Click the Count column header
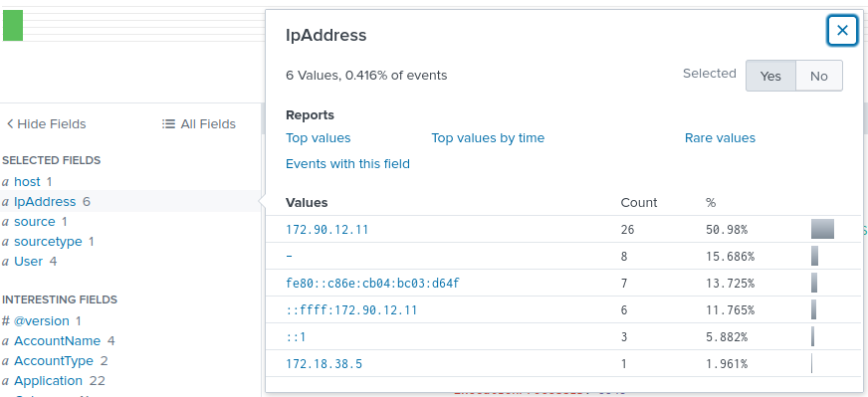 coord(639,203)
